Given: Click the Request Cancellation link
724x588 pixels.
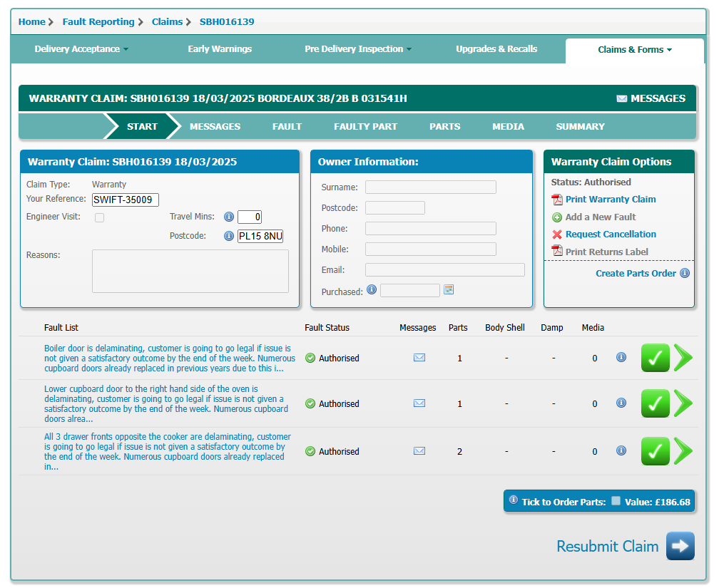Looking at the screenshot, I should tap(611, 234).
